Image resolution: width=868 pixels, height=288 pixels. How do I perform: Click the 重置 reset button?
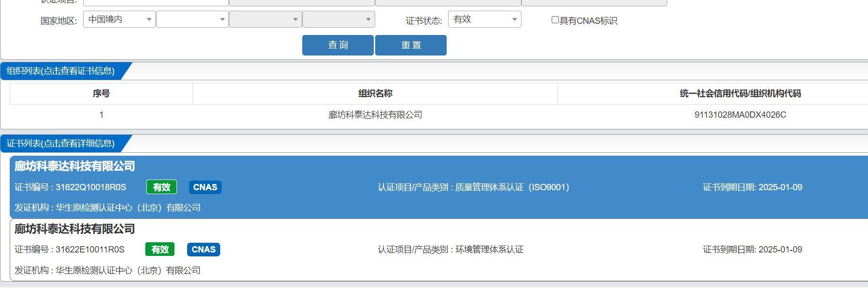[x=411, y=45]
